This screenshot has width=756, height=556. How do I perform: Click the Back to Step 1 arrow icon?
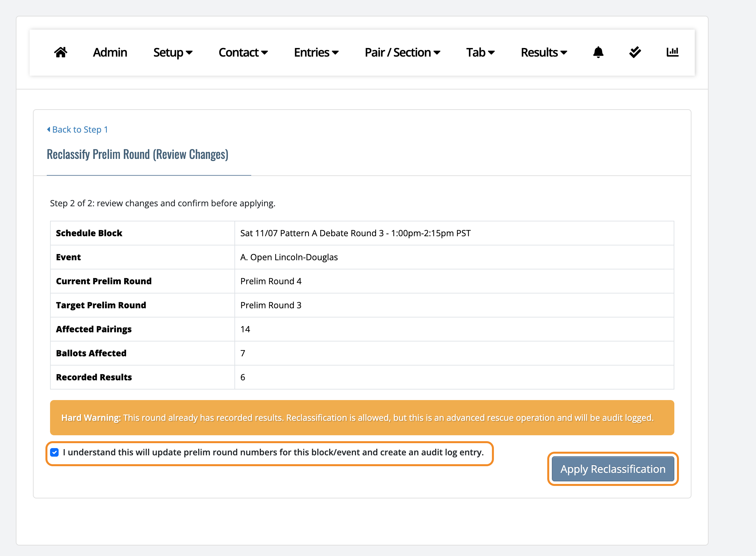[49, 129]
